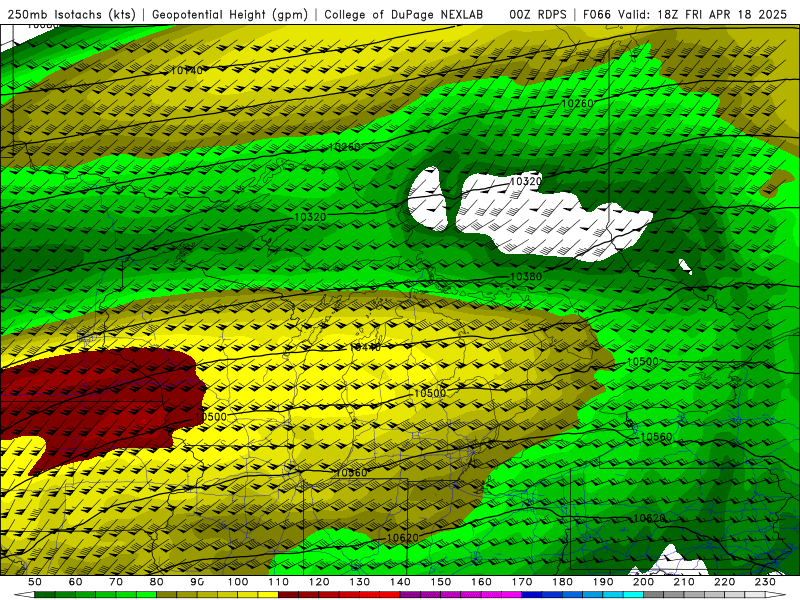Click the left arrow end of the color bar
Viewport: 800px width, 600px height.
tap(24, 595)
